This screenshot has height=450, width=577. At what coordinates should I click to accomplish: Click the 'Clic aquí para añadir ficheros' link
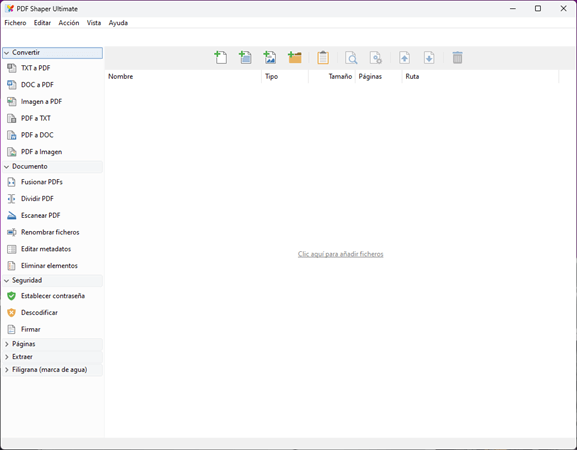click(340, 254)
